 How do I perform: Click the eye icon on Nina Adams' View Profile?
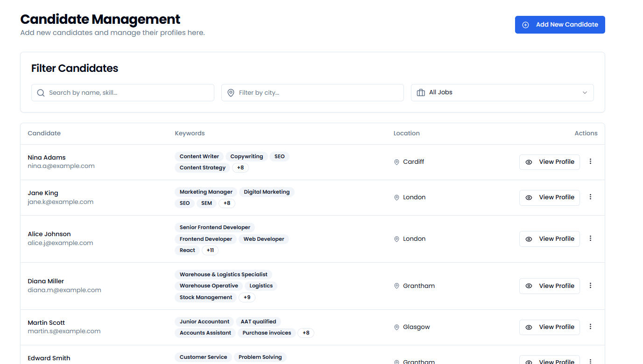click(529, 161)
